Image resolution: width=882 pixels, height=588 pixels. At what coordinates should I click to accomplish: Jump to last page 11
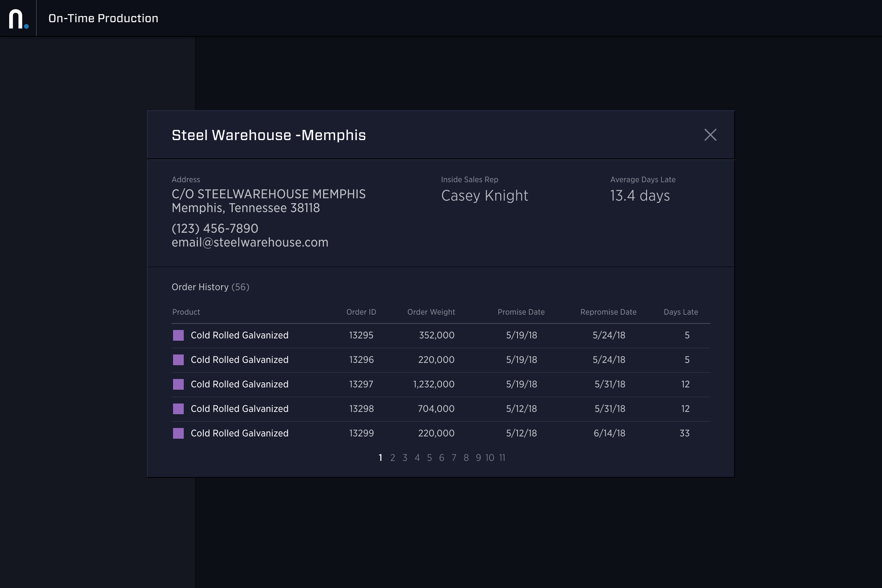pyautogui.click(x=502, y=458)
